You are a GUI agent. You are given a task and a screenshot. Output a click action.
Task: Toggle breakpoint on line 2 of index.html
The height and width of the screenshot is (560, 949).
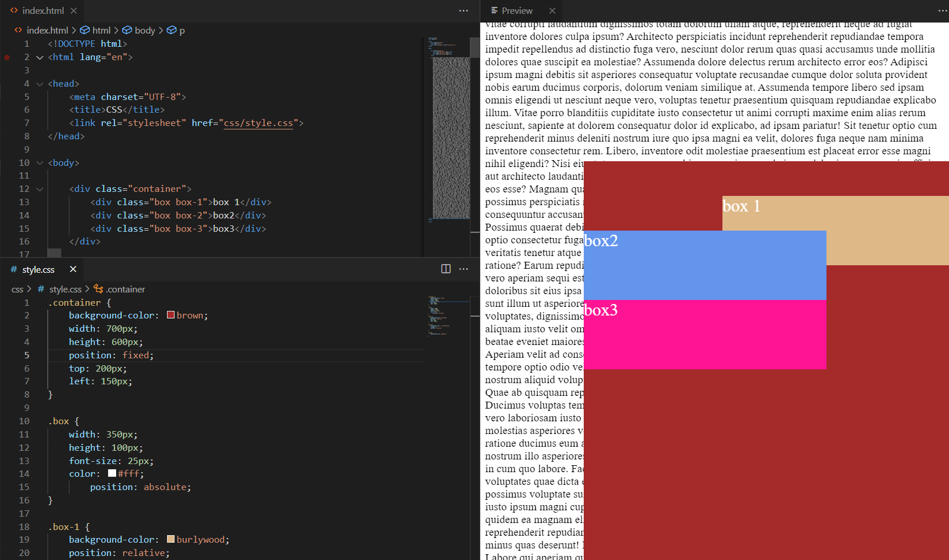(x=7, y=57)
